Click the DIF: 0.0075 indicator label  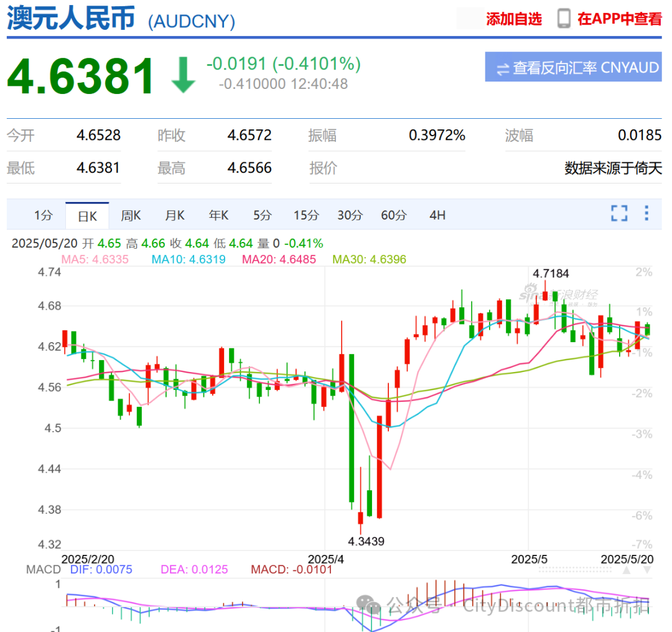(x=101, y=569)
